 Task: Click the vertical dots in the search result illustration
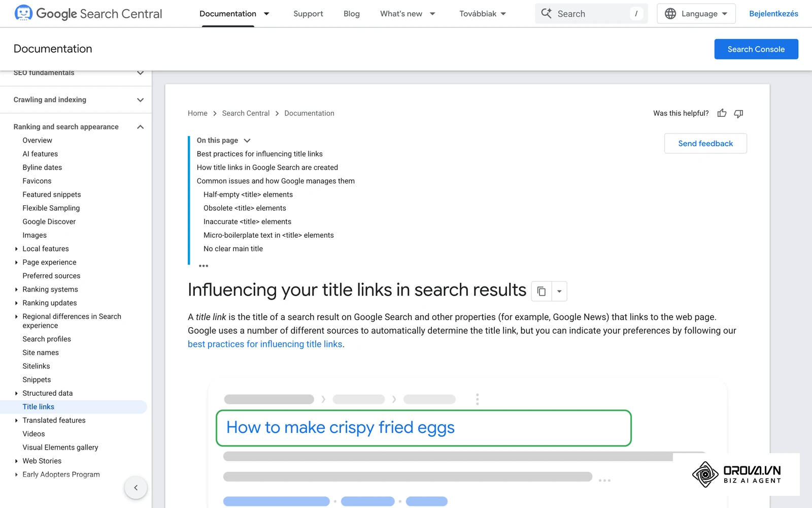(477, 399)
